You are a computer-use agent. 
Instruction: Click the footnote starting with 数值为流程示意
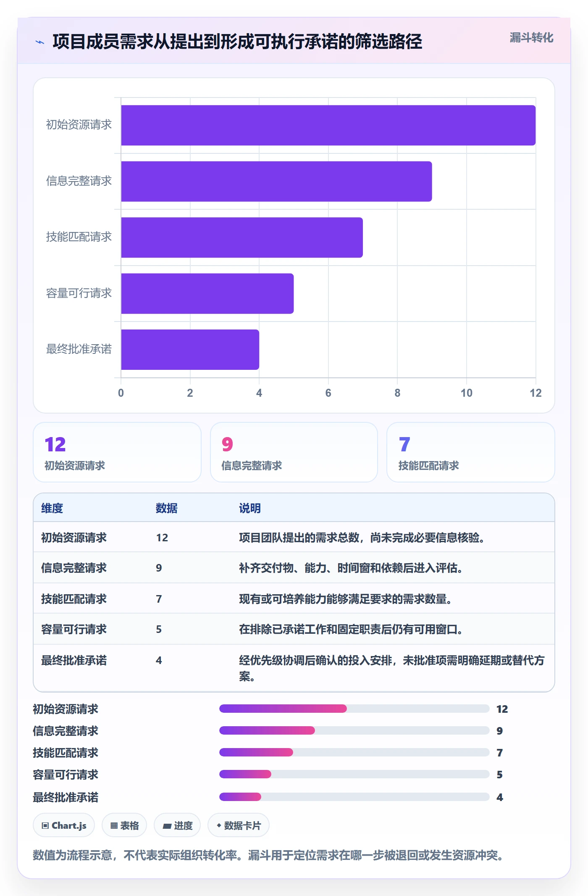pos(268,855)
